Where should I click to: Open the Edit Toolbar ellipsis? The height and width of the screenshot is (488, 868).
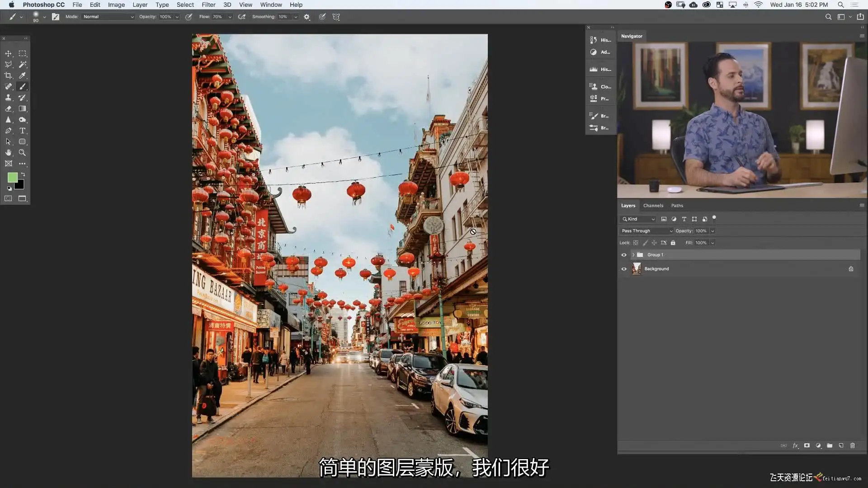[22, 164]
